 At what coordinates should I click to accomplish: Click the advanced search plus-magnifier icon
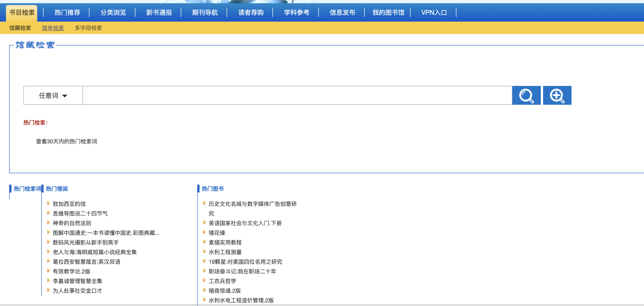[557, 95]
